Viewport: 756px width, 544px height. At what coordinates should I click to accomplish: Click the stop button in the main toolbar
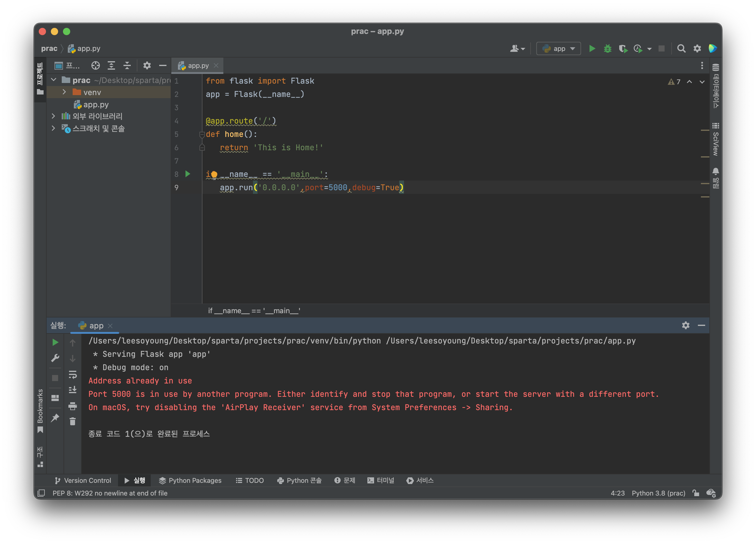661,49
